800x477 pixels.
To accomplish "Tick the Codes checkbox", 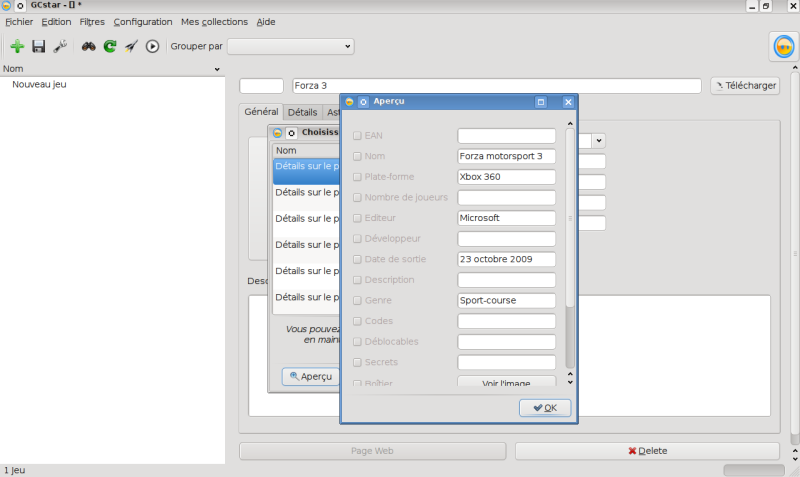I will click(x=357, y=321).
